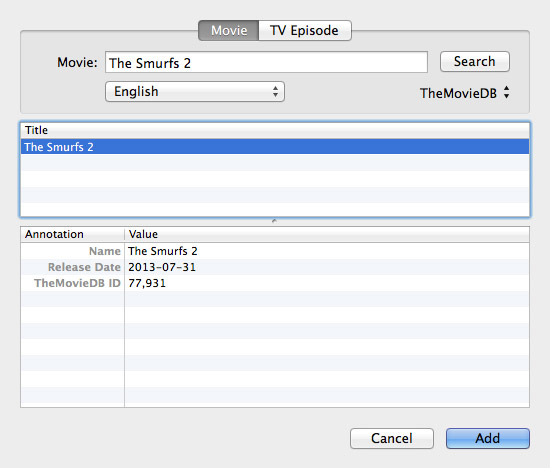Click the Add button

[488, 438]
